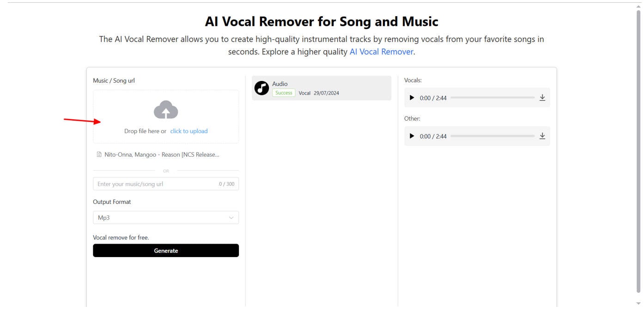This screenshot has height=325, width=644.
Task: Select the Audio result item in list
Action: 322,88
